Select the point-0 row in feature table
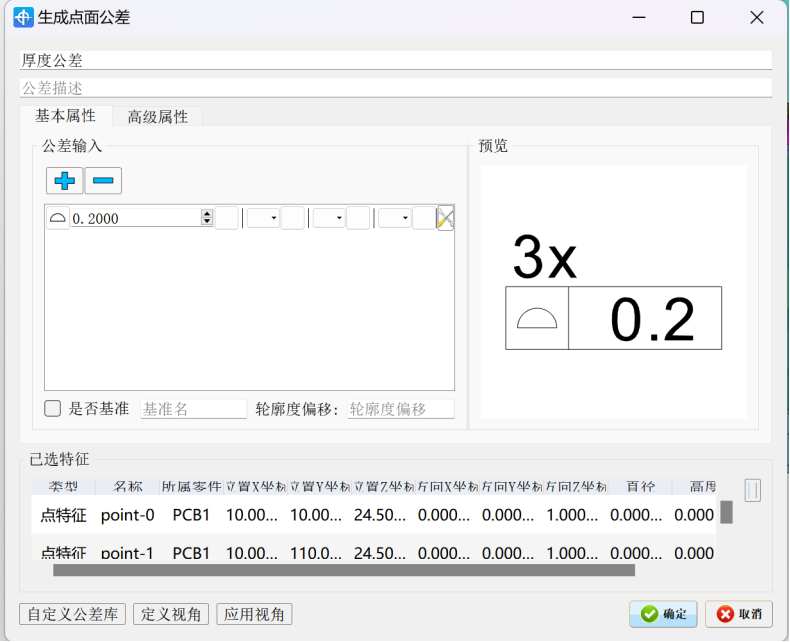Image resolution: width=790 pixels, height=642 pixels. point(127,516)
